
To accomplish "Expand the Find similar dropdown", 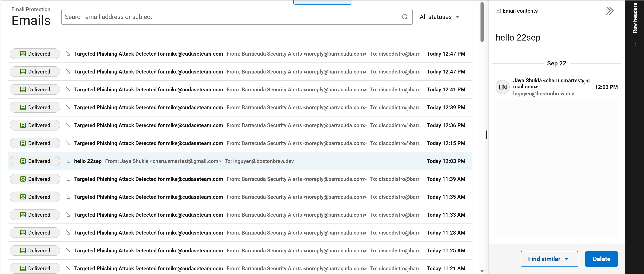I will pyautogui.click(x=567, y=259).
